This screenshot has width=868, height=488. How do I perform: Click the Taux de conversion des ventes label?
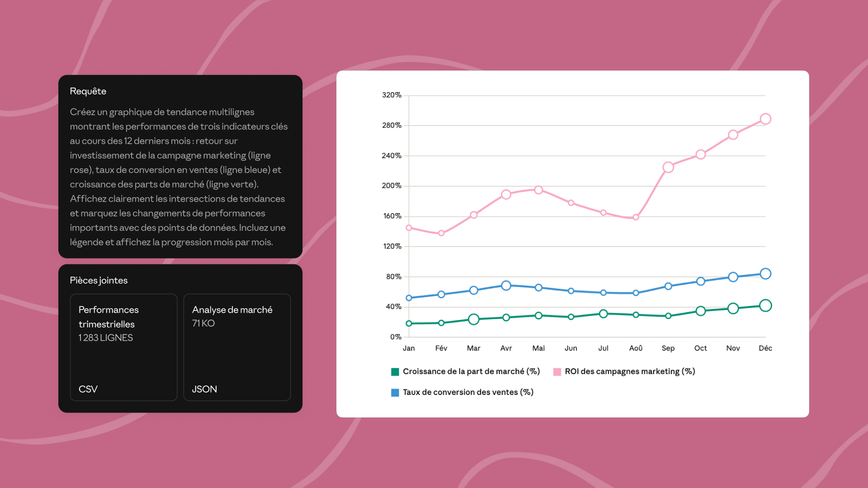468,392
